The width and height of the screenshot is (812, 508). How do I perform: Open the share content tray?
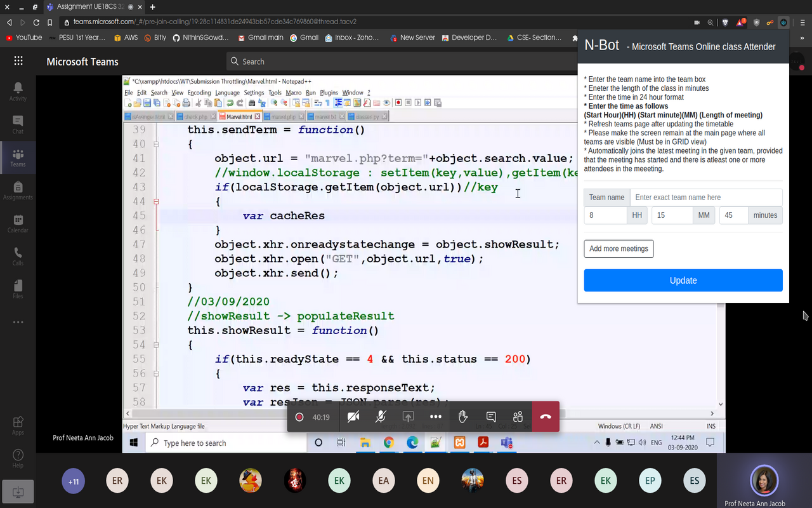408,417
